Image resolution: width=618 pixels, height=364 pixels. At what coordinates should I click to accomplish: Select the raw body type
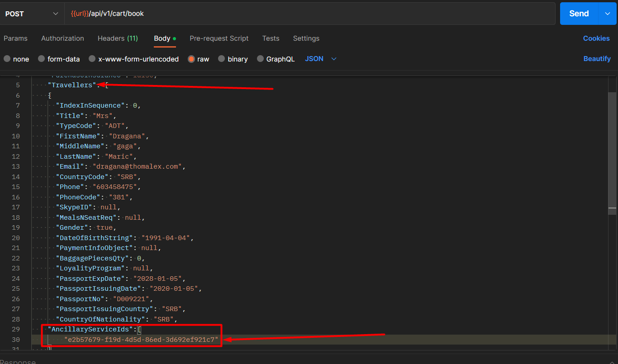pos(199,59)
